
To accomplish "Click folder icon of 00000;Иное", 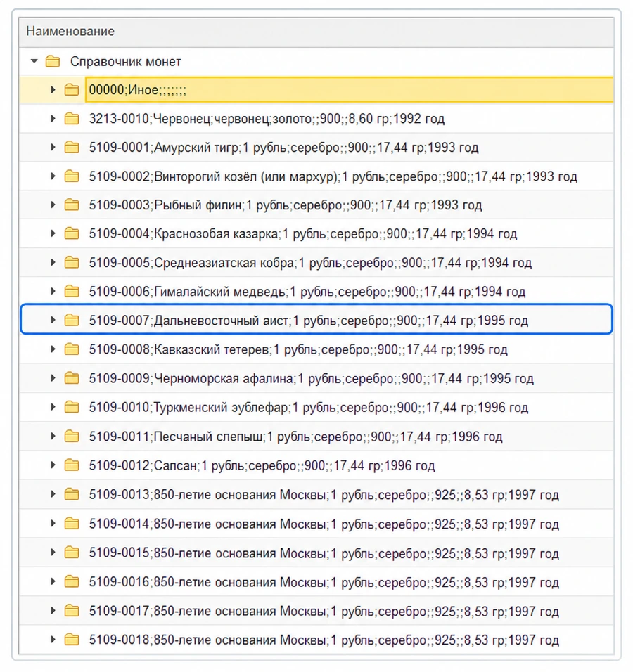I will coord(72,90).
